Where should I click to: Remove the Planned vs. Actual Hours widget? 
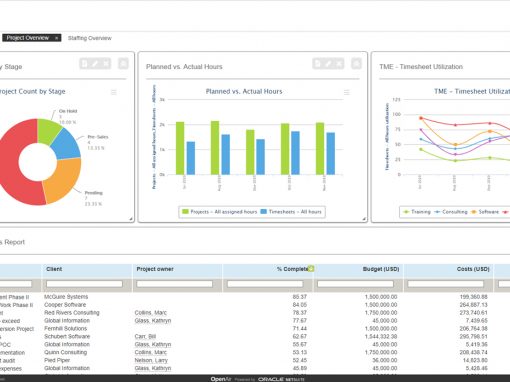[x=339, y=63]
